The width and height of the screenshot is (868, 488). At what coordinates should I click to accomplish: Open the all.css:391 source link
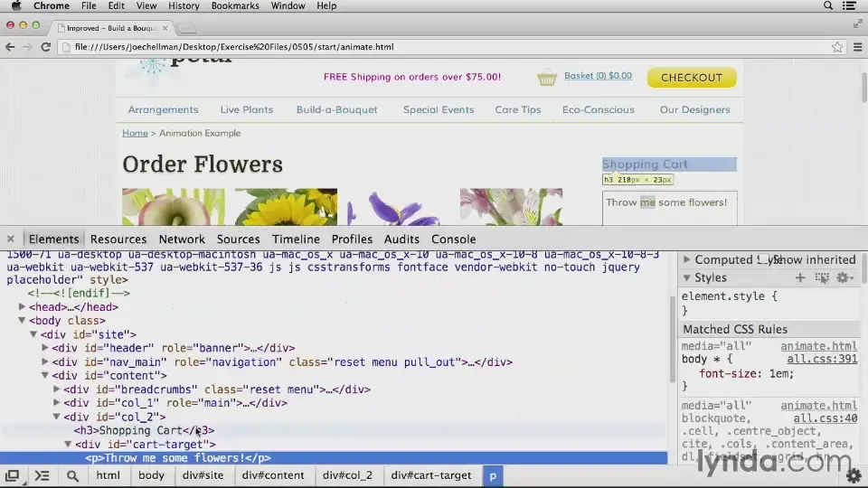click(822, 359)
